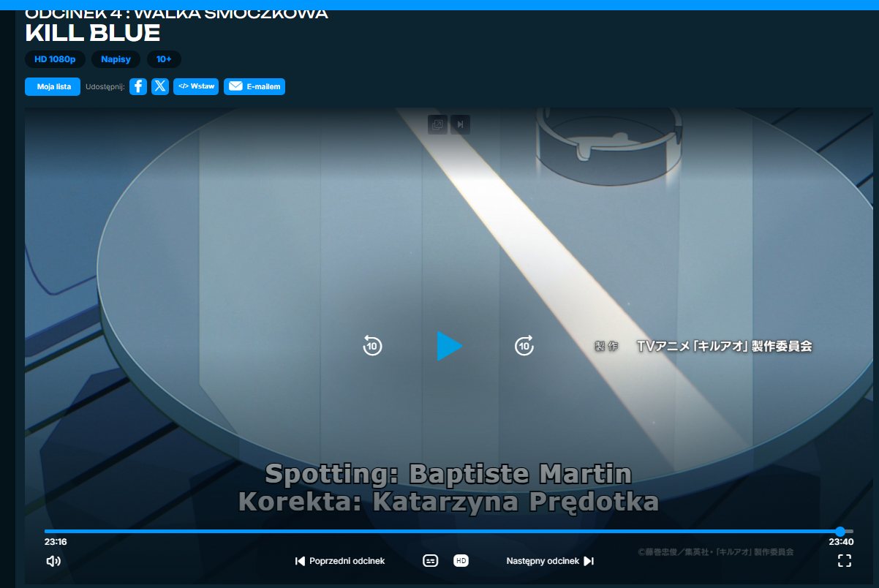
Task: Mute the player volume
Action: 53,561
